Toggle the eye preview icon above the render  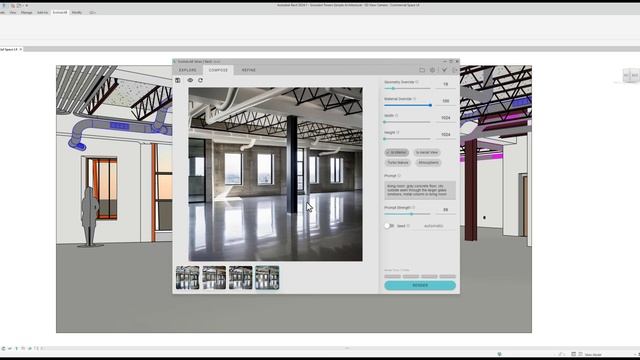point(190,80)
